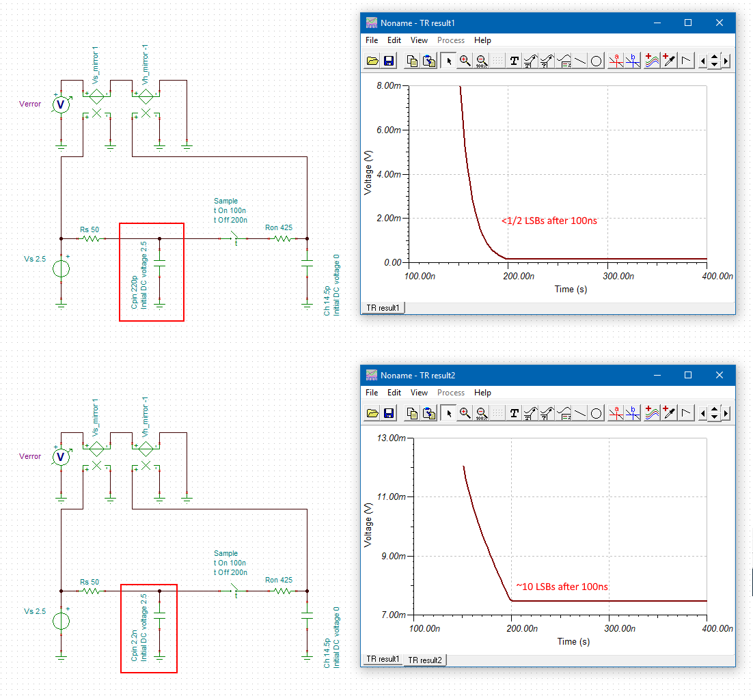Click left arrow in TR result2 toolbar
Viewport: 753px width, 700px height.
pos(703,413)
